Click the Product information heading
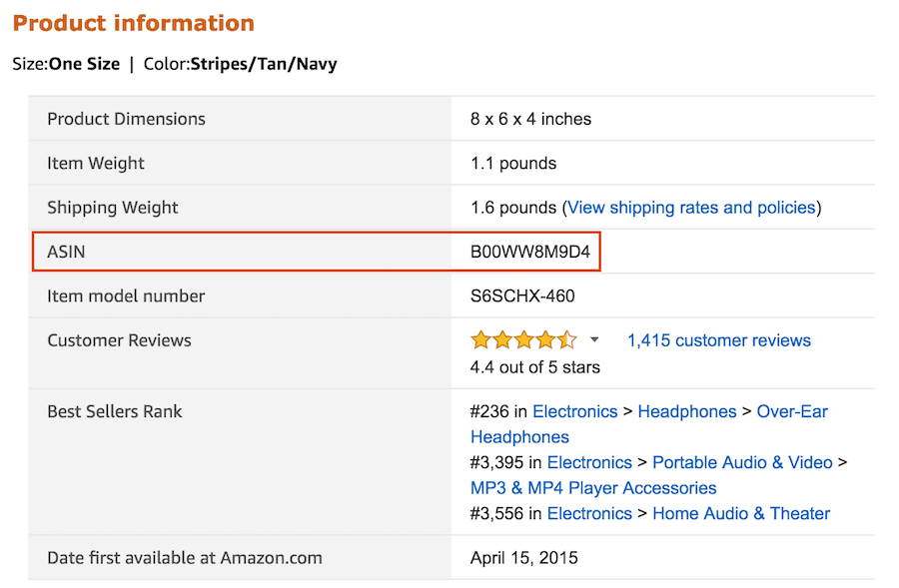Screen dimensions: 899x588 [134, 23]
